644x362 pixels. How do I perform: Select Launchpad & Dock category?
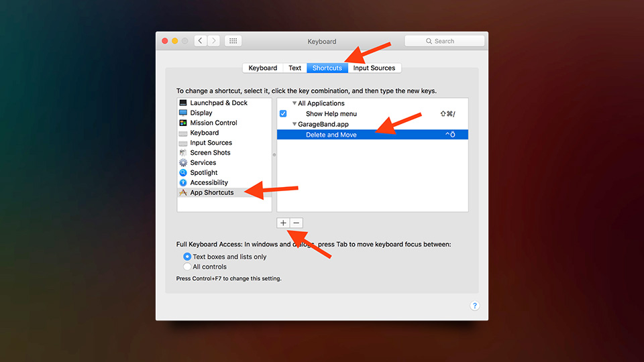[x=224, y=103]
